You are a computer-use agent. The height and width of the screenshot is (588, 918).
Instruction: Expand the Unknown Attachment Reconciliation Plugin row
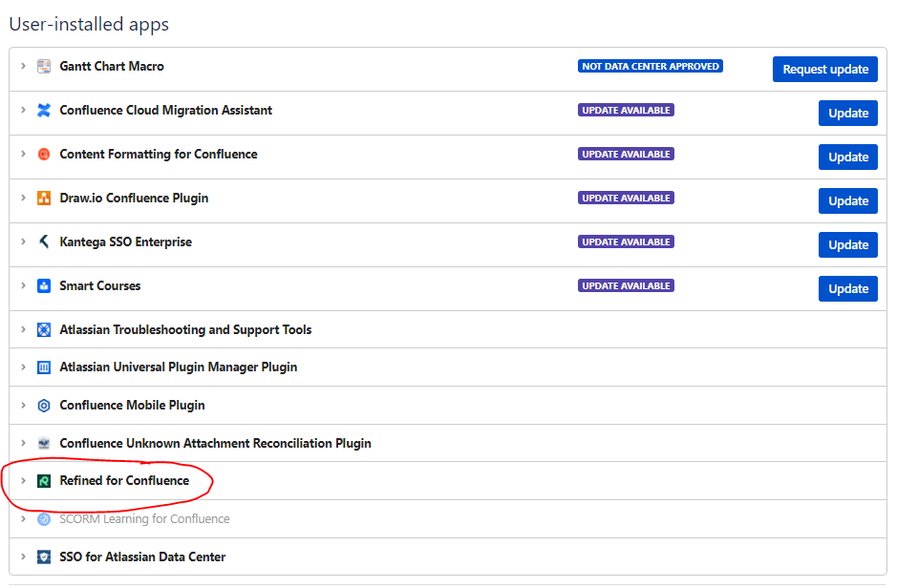(24, 443)
